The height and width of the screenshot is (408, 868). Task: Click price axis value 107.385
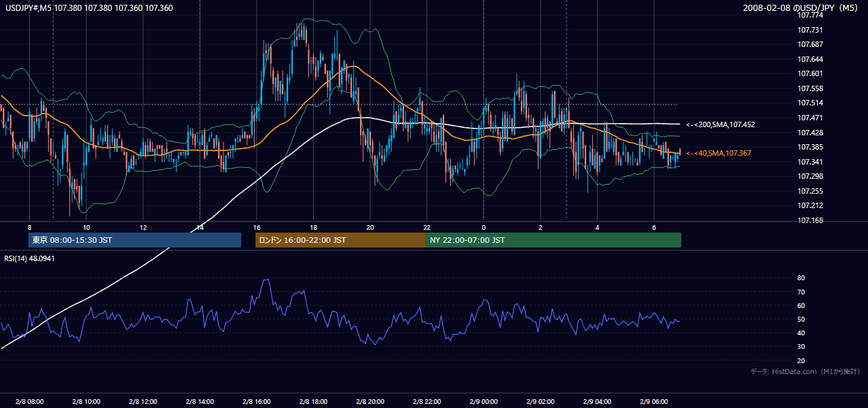click(811, 147)
